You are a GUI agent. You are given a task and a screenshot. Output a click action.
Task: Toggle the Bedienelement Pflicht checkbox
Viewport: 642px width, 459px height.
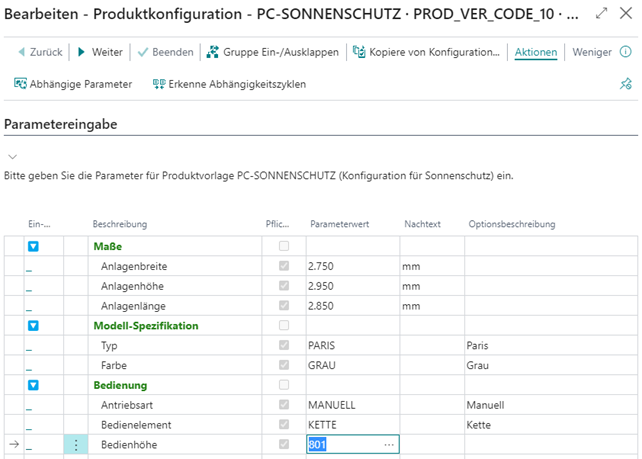click(x=284, y=424)
